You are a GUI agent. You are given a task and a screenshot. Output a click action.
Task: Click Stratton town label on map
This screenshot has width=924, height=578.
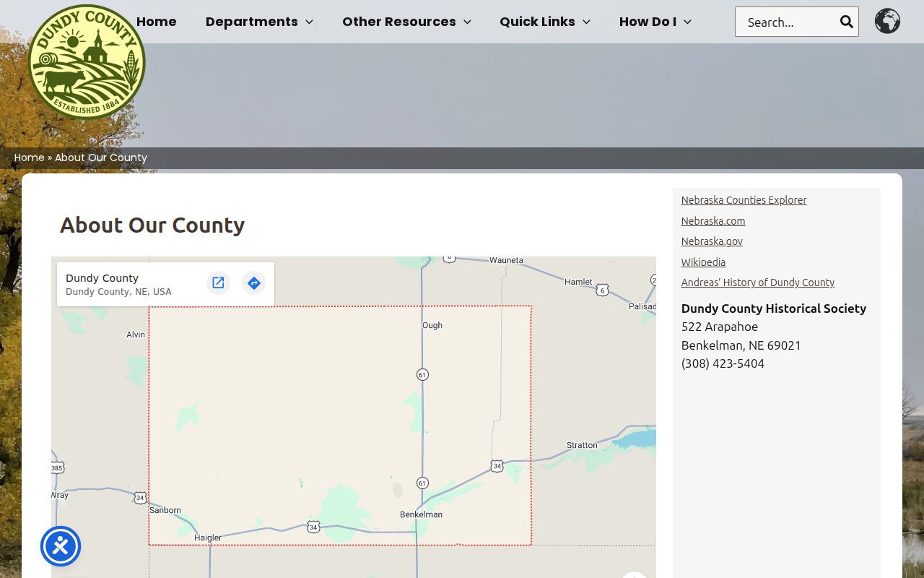[x=582, y=445]
